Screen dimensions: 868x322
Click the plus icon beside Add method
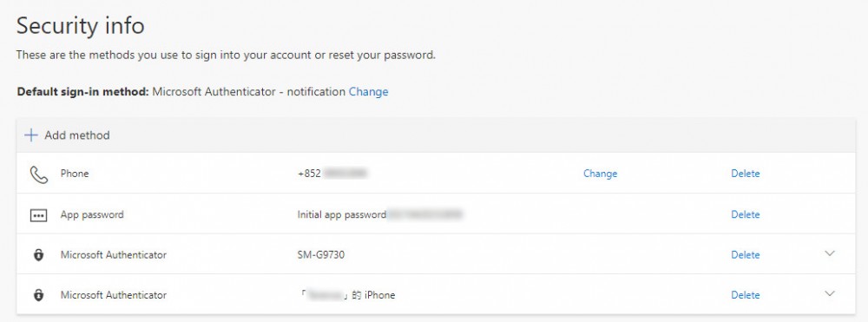click(31, 135)
